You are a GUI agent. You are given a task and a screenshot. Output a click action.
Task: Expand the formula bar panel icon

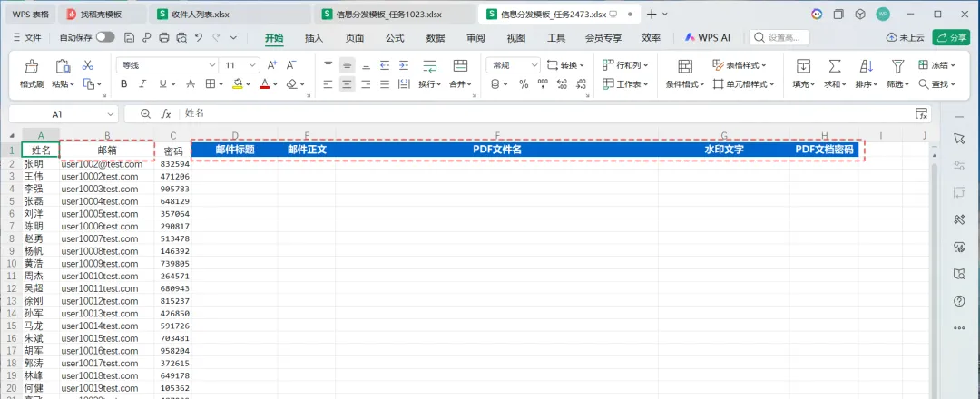point(921,113)
